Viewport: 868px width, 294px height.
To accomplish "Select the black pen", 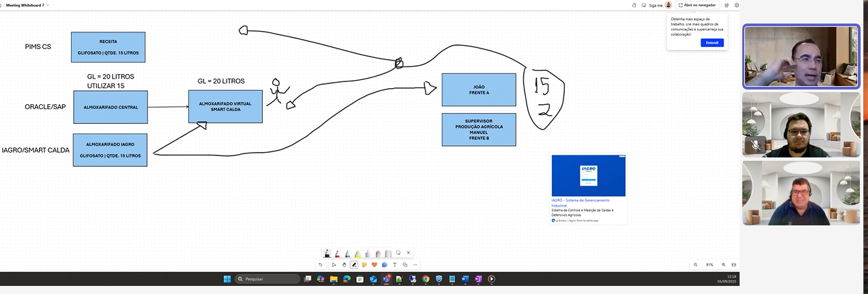I will click(x=327, y=254).
